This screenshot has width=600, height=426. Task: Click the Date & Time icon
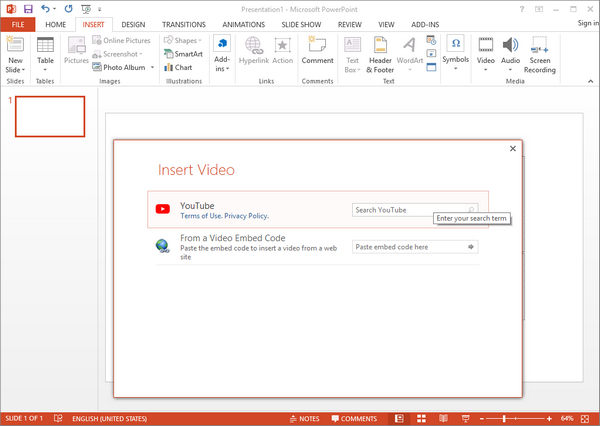[431, 40]
